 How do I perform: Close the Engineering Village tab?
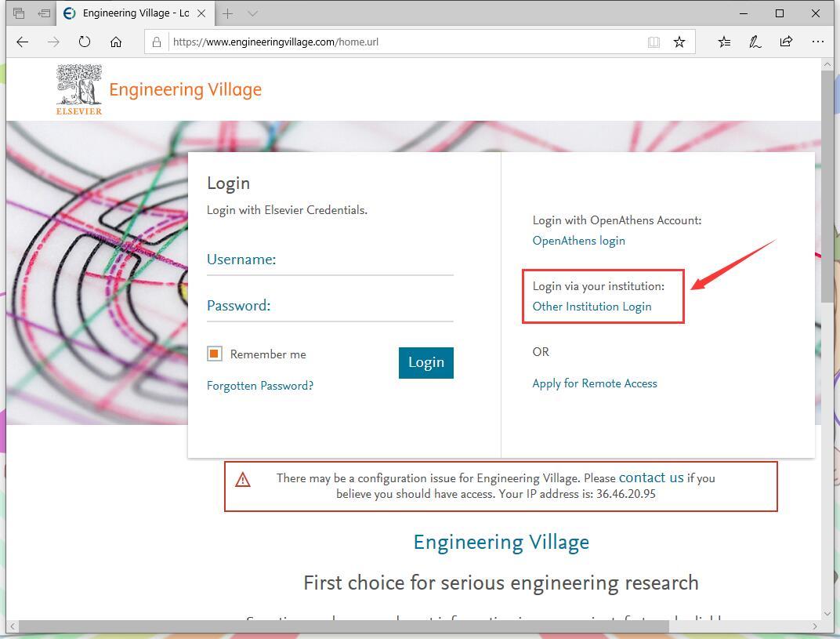pyautogui.click(x=201, y=13)
